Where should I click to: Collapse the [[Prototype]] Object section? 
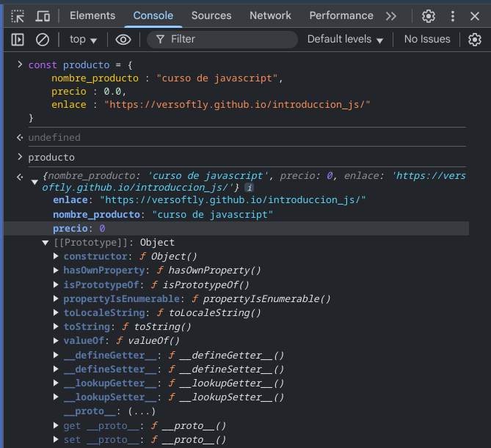(x=46, y=243)
